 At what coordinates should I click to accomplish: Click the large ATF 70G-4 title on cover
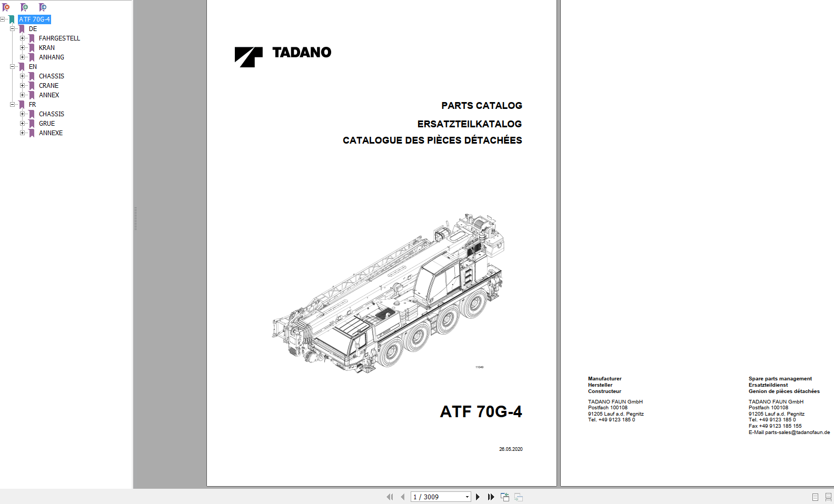click(x=481, y=411)
